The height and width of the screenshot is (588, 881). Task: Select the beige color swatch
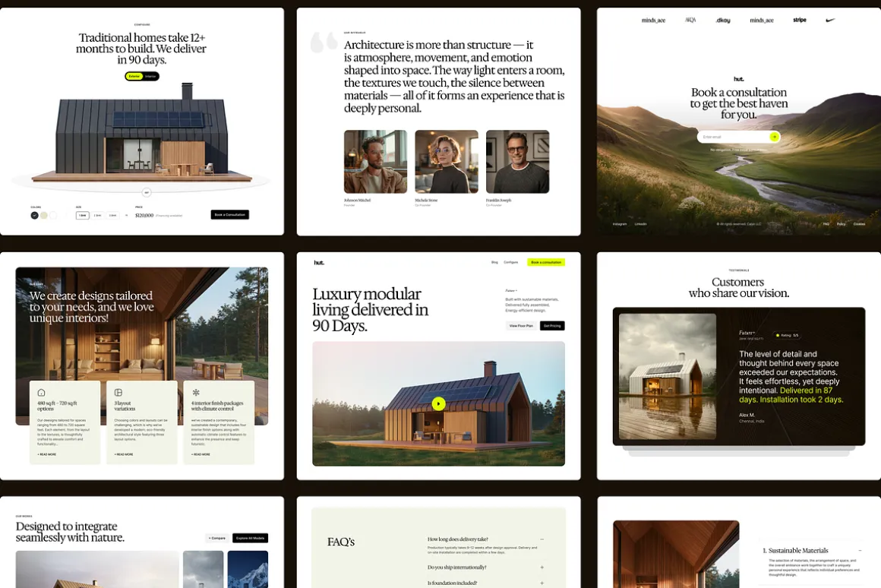[x=44, y=215]
